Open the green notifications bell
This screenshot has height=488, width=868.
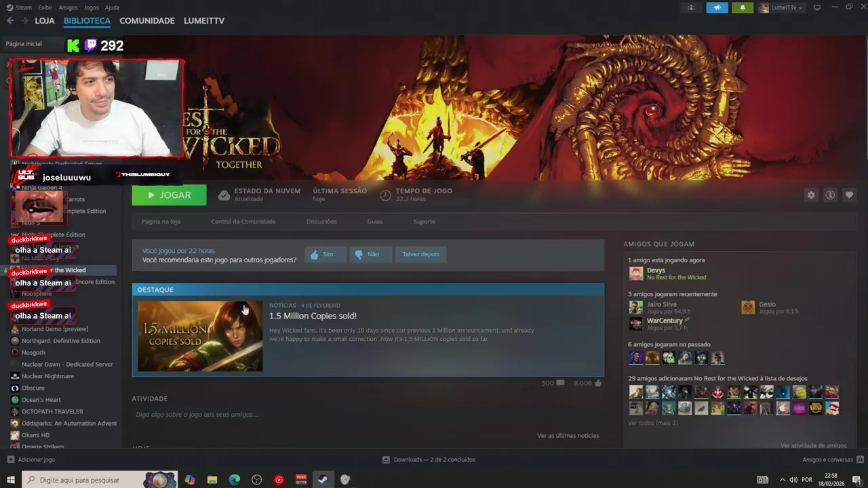click(743, 7)
